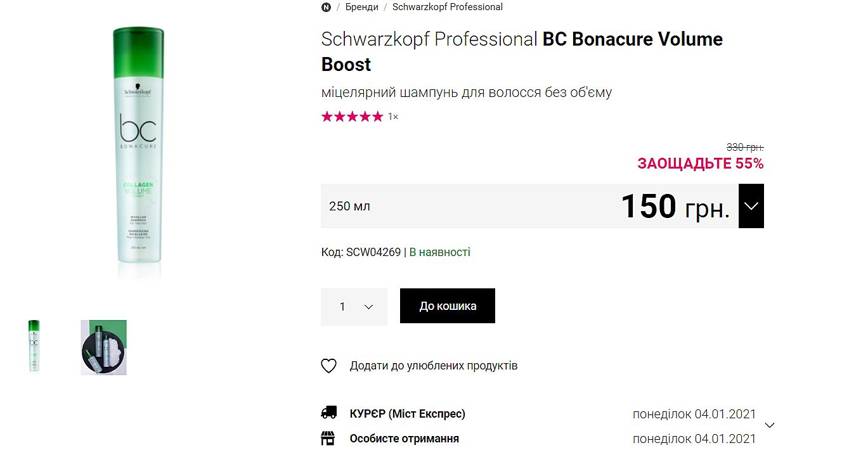This screenshot has height=462, width=868.
Task: Go to Бренди breadcrumb
Action: point(362,7)
